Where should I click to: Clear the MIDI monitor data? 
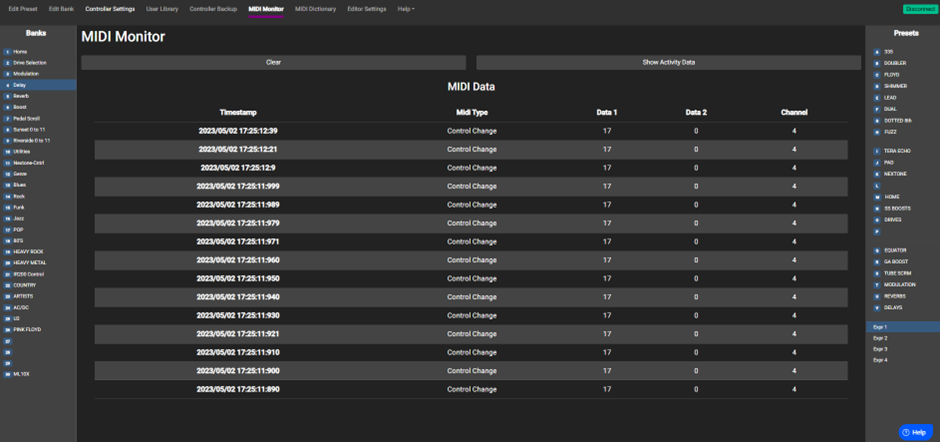click(273, 62)
